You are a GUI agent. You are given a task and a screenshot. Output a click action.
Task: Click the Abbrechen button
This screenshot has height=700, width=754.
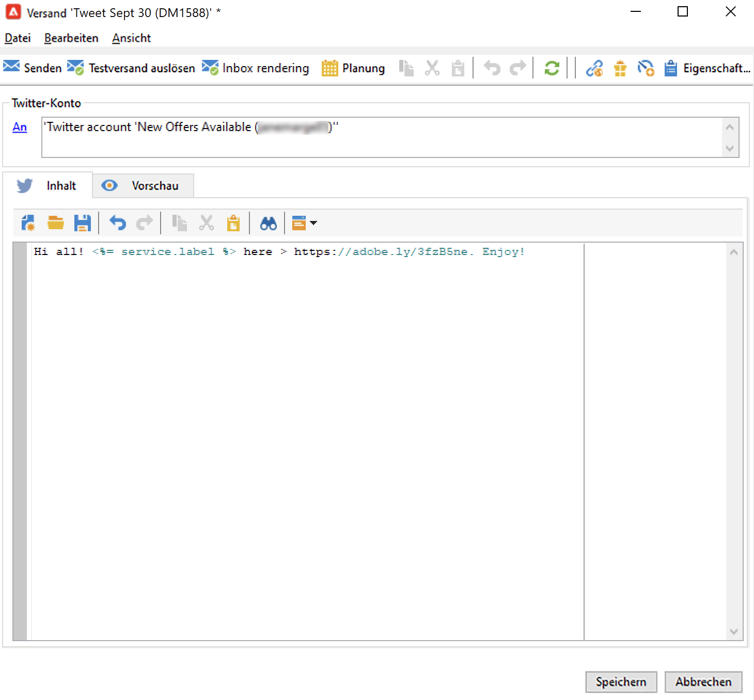coord(703,682)
